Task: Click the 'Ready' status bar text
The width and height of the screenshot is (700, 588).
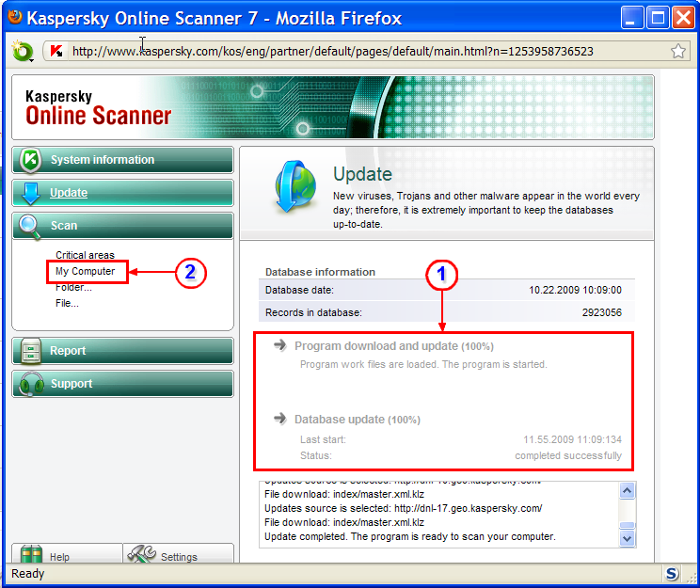Action: 27,573
